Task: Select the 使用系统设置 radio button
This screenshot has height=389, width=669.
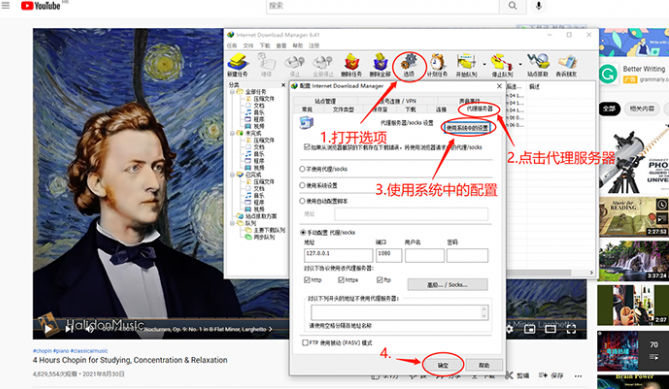Action: [302, 186]
